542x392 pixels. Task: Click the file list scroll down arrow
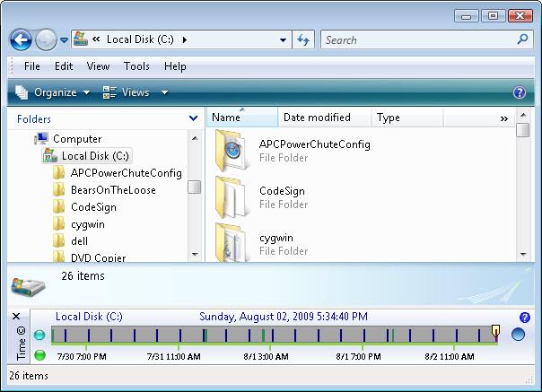(x=523, y=255)
